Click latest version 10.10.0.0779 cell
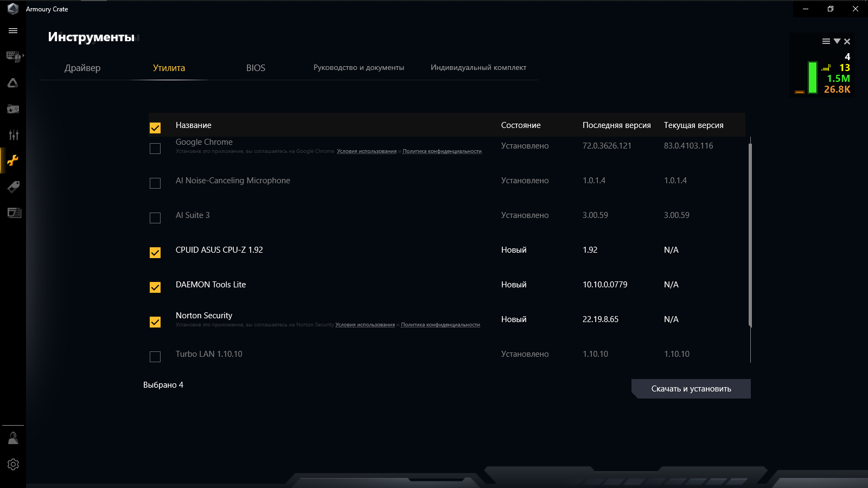 click(x=605, y=285)
